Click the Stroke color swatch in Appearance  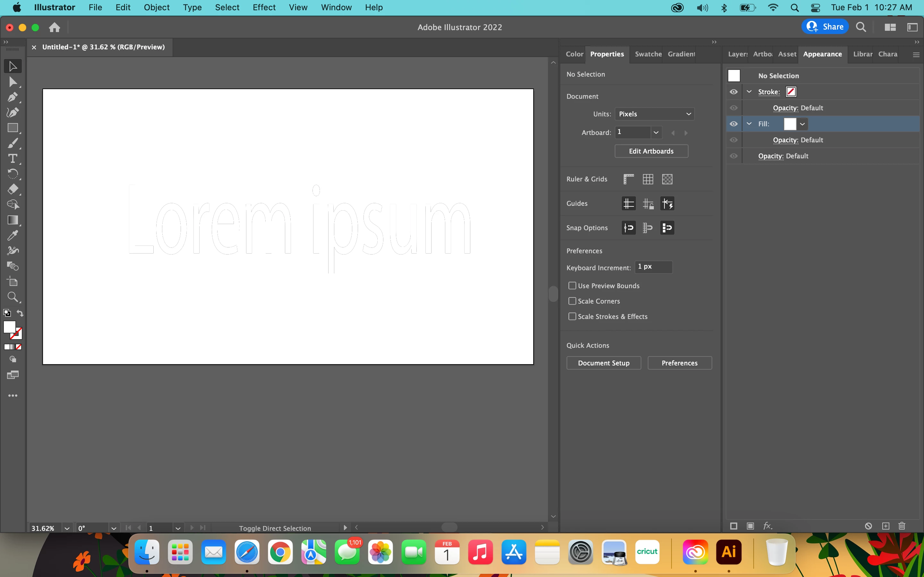click(x=791, y=92)
